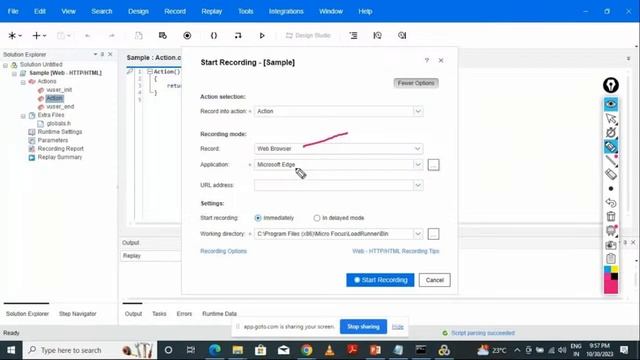The image size is (640, 360).
Task: Open Design Studio from the toolbar
Action: pos(308,36)
